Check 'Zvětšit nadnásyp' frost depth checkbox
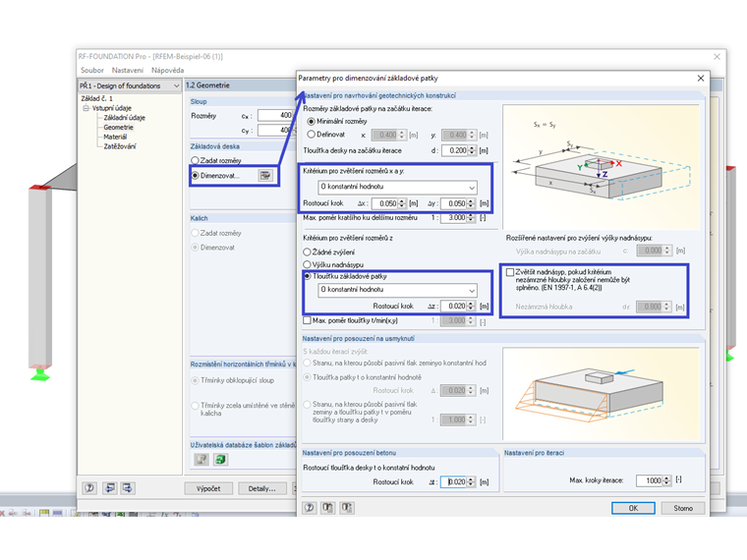The width and height of the screenshot is (747, 560). pos(510,272)
